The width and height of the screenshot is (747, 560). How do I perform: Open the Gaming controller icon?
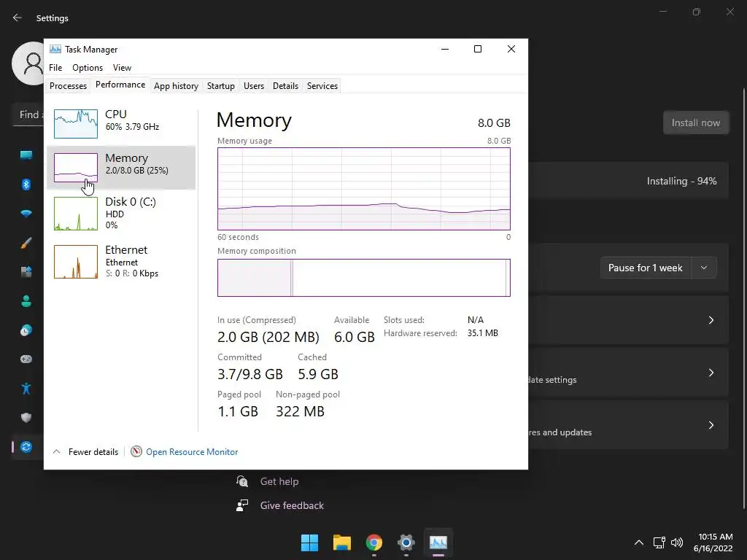click(26, 359)
